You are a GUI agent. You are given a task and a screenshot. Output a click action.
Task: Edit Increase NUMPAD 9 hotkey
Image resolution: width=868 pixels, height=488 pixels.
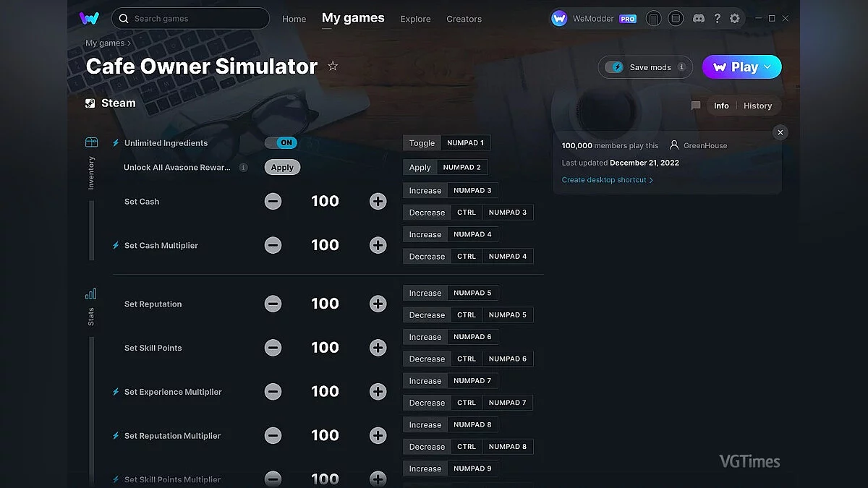point(450,469)
